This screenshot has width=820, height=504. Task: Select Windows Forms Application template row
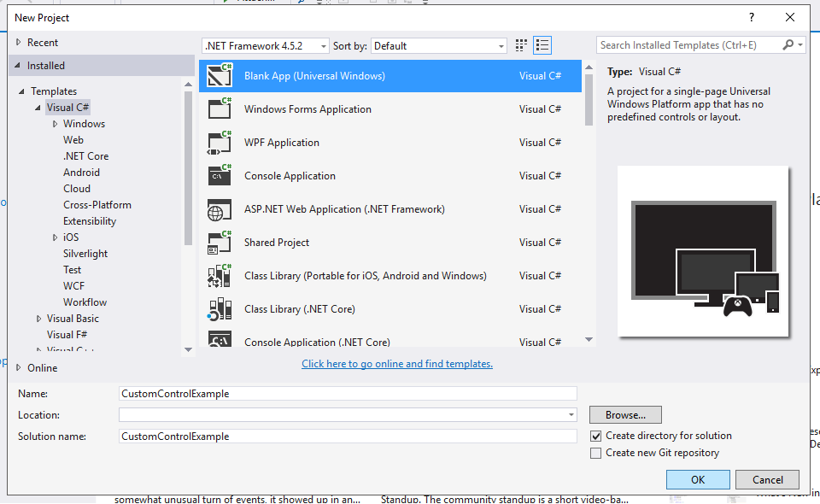point(390,108)
